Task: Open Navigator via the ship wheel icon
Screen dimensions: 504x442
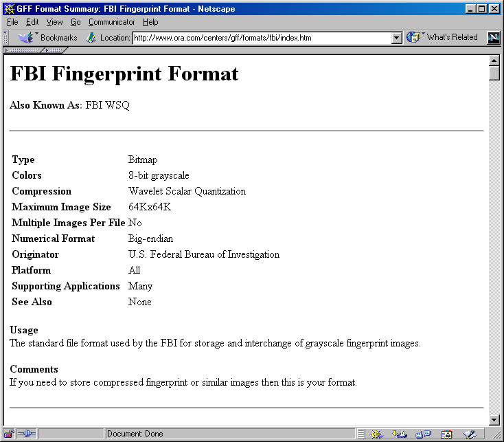Action: pyautogui.click(x=376, y=434)
